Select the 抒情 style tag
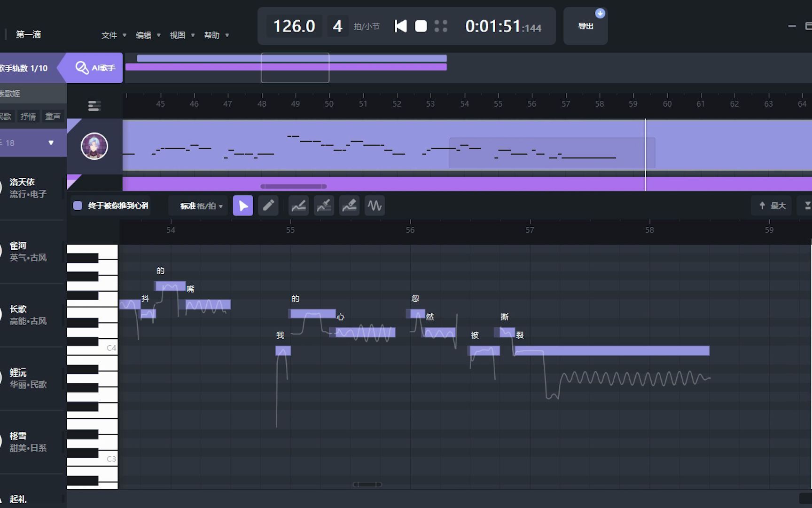812x508 pixels. pyautogui.click(x=28, y=116)
